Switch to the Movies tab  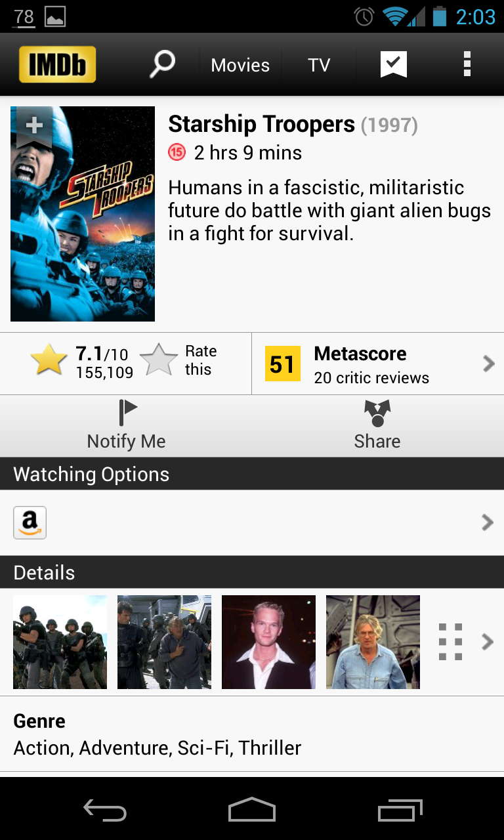click(240, 65)
